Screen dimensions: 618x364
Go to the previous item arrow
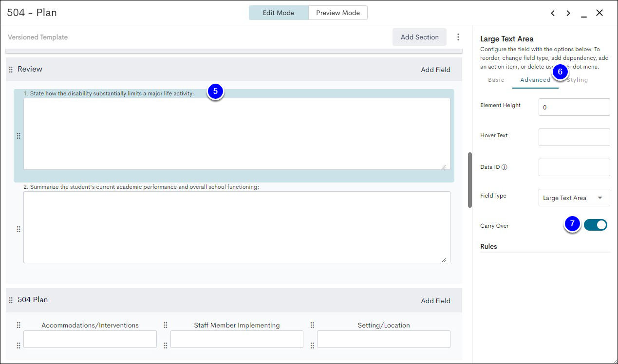[553, 13]
